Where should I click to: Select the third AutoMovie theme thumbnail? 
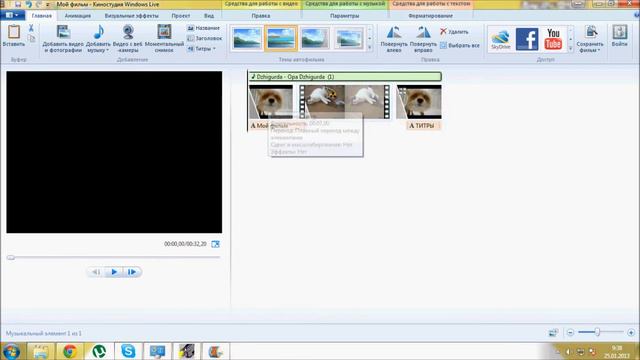coord(315,38)
